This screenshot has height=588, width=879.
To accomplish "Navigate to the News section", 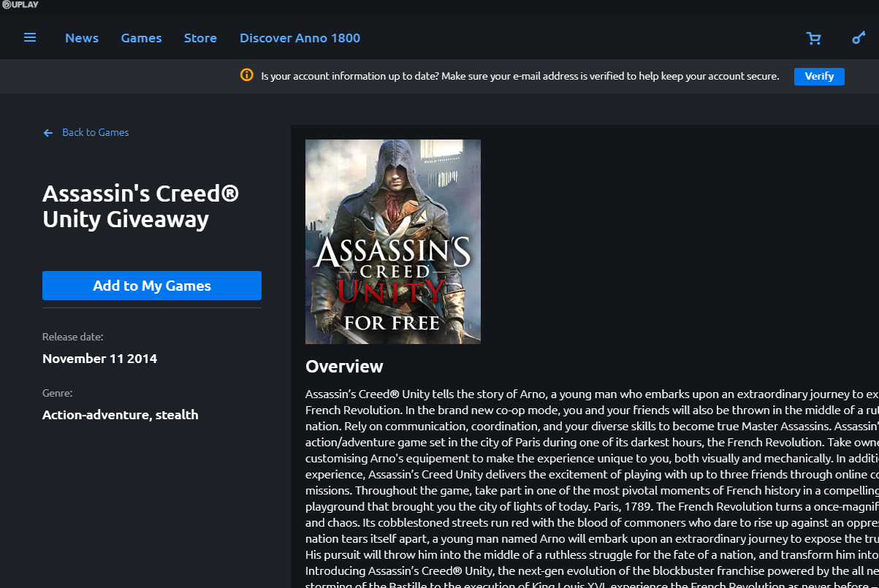I will click(x=82, y=37).
